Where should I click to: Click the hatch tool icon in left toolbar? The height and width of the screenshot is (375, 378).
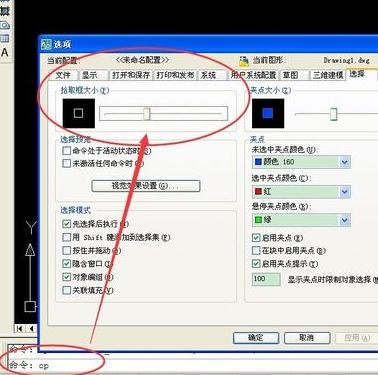point(5,11)
